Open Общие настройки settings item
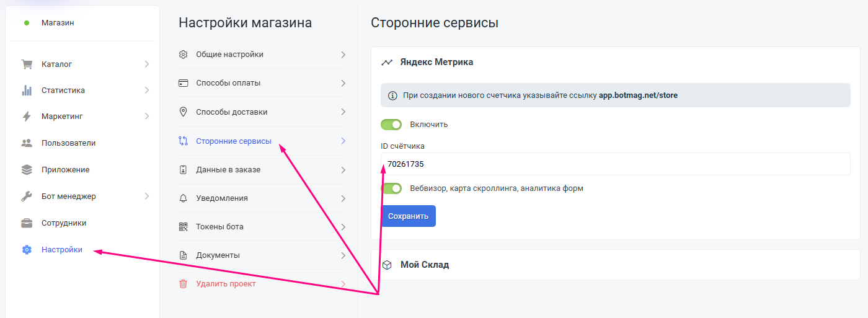868x318 pixels. point(229,55)
